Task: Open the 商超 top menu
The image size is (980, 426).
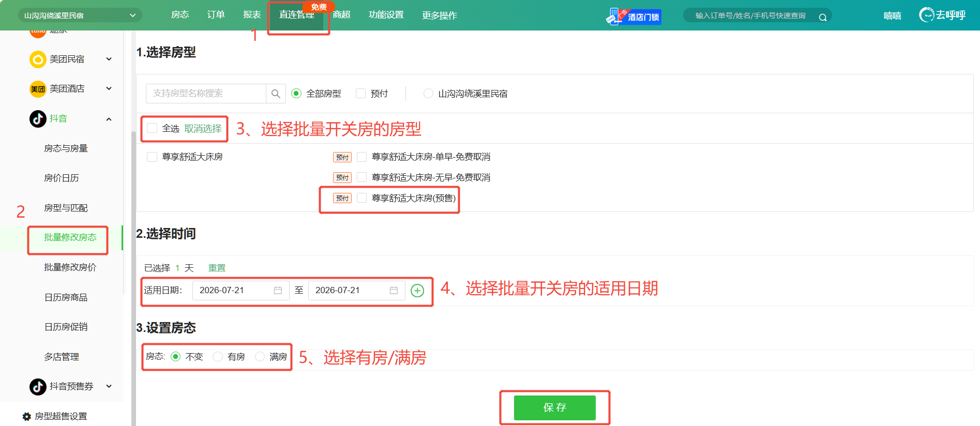Action: coord(342,15)
